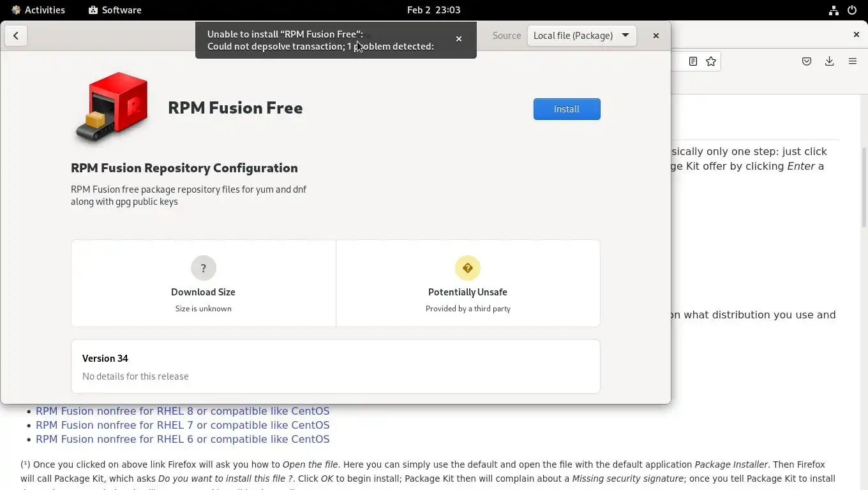Image resolution: width=868 pixels, height=490 pixels.
Task: Open 'RPM Fusion nonfree for RHEL 6' link
Action: (183, 439)
